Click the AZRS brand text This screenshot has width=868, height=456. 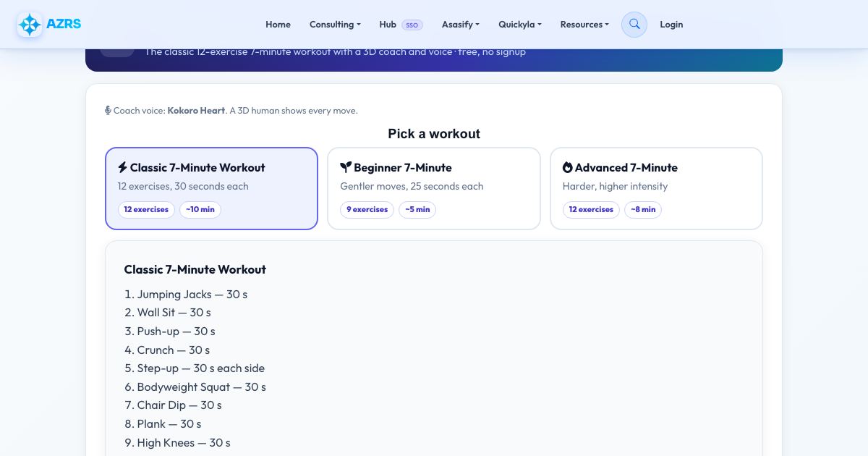tap(64, 24)
